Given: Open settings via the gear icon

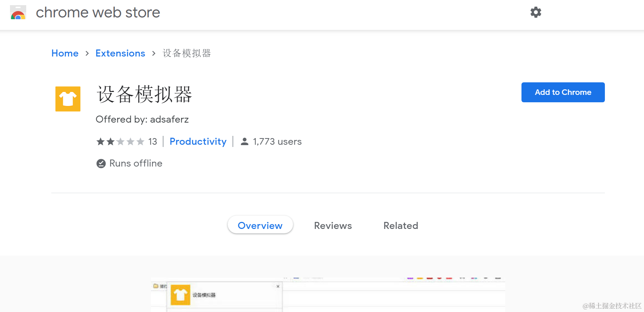Looking at the screenshot, I should [535, 12].
